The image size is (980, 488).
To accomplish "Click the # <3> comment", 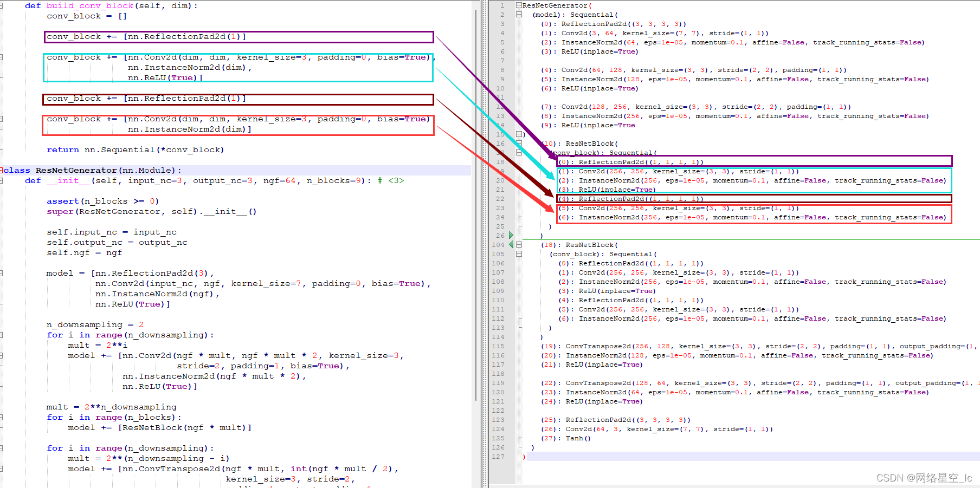I will (390, 180).
